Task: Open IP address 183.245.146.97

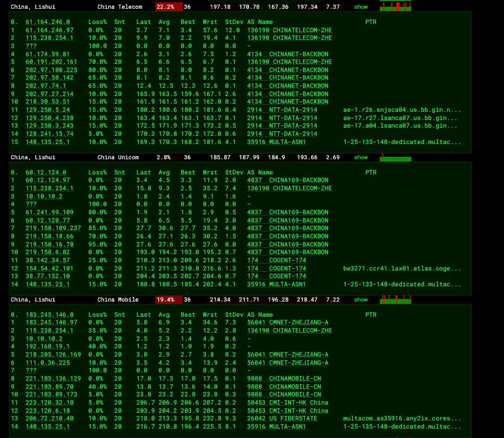Action: click(x=52, y=322)
